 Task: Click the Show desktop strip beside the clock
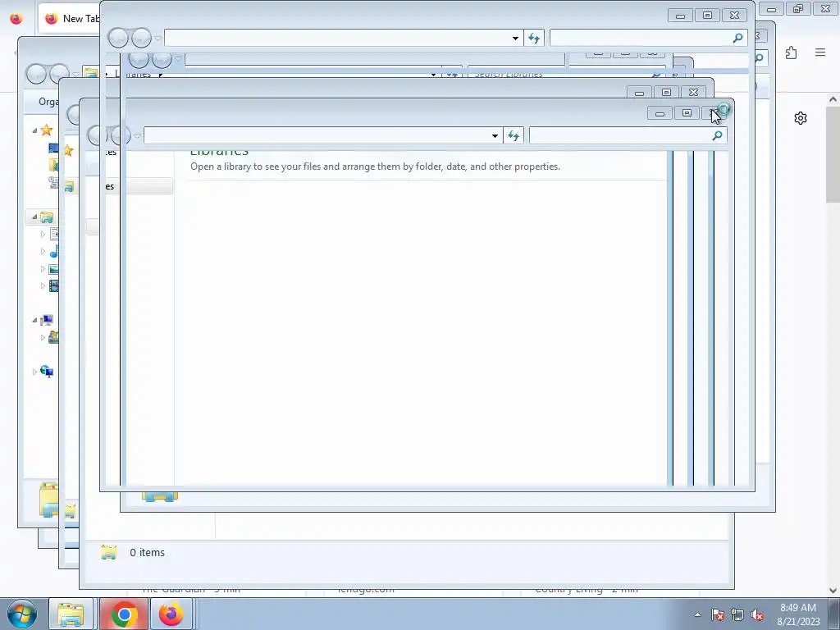coord(834,614)
